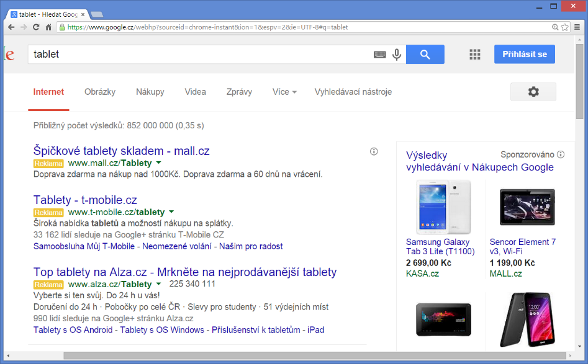Open 'Samsung Galaxy Tab 3 Lite (T1100)' link
588x364 pixels.
pos(440,246)
